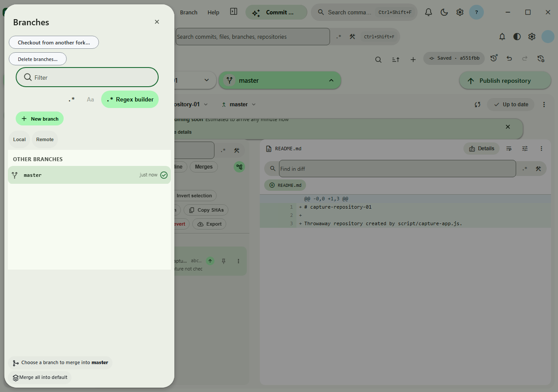Click green push arrow on commit row
The width and height of the screenshot is (558, 392).
pyautogui.click(x=210, y=261)
